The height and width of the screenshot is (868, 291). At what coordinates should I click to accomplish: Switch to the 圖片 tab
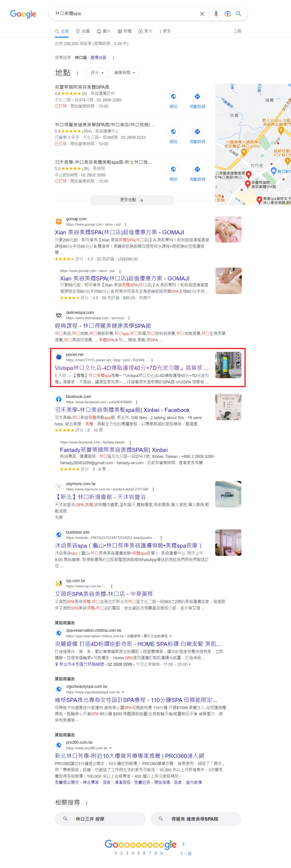click(104, 31)
